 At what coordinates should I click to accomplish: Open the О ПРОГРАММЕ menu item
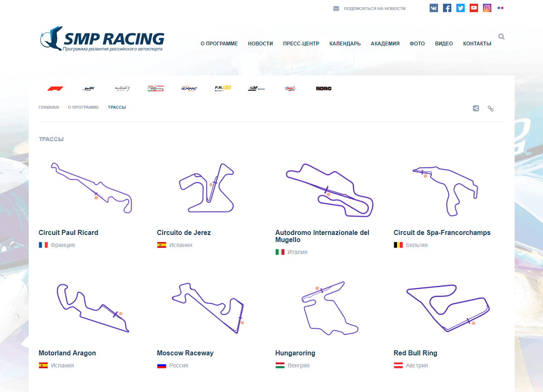pyautogui.click(x=219, y=43)
